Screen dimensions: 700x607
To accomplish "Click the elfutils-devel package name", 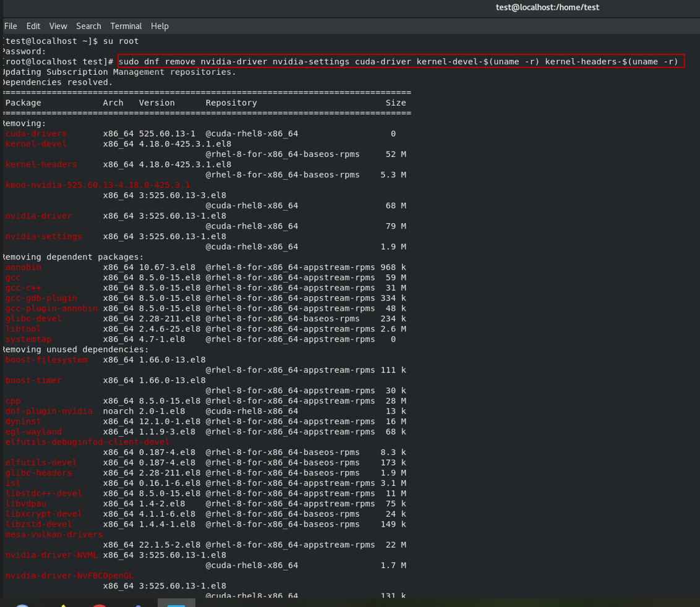I will (x=41, y=462).
